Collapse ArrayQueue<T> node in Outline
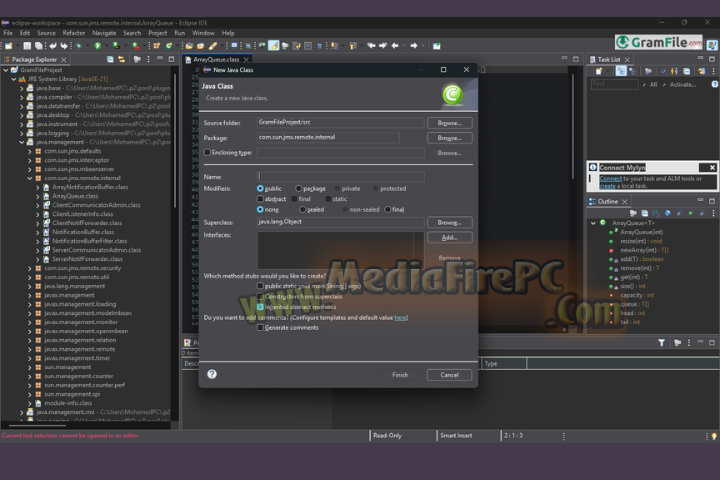 click(593, 223)
